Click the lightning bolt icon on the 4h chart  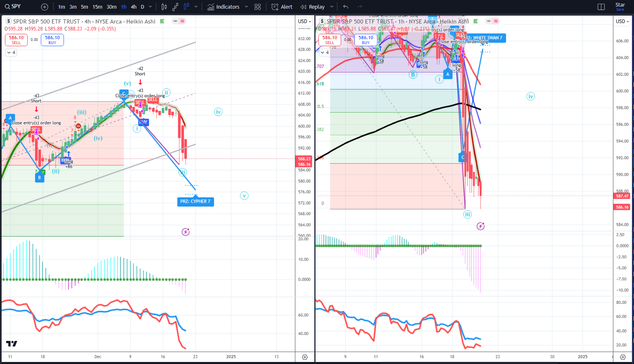186,232
